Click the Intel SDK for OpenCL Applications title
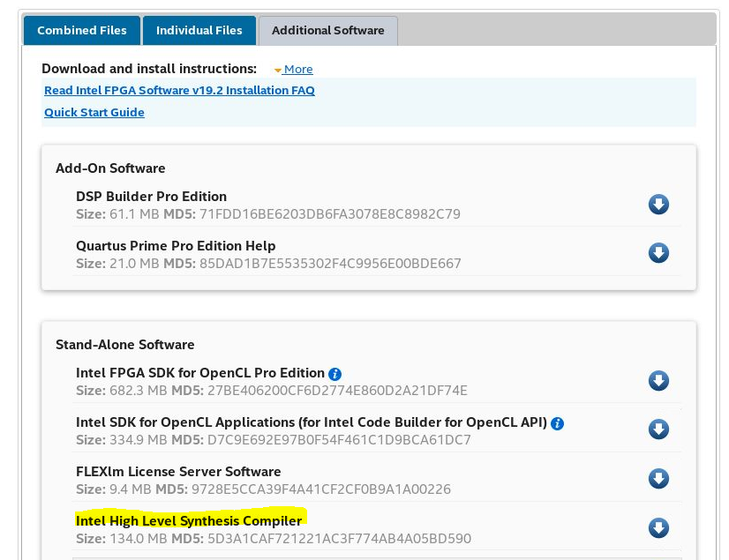The width and height of the screenshot is (729, 560). (312, 422)
